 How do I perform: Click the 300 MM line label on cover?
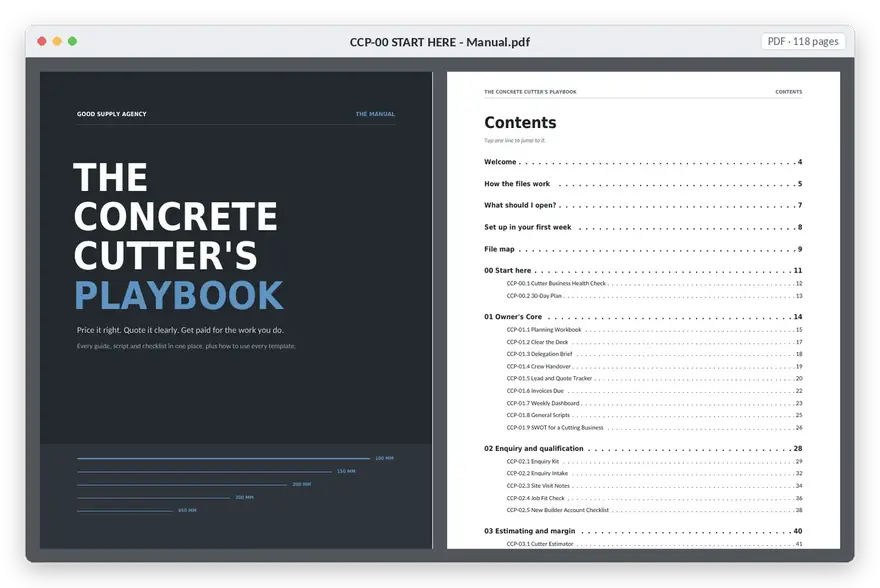tap(245, 498)
